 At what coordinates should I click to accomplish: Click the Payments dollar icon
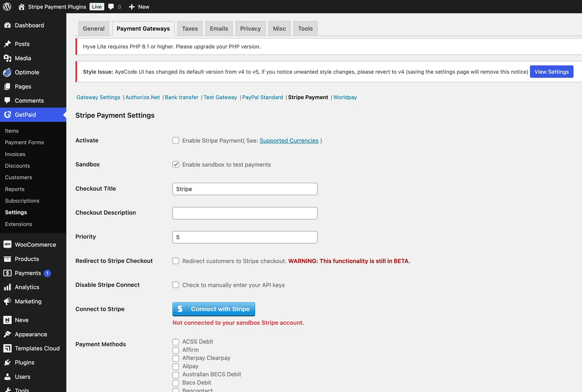tap(7, 273)
